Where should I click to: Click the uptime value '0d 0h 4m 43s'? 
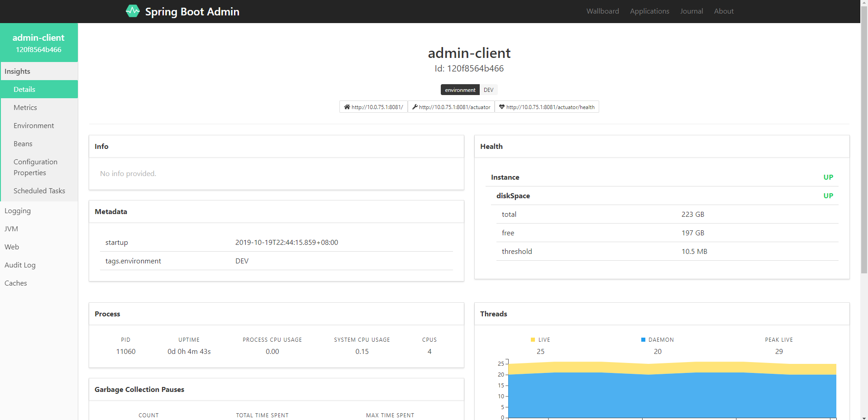189,351
